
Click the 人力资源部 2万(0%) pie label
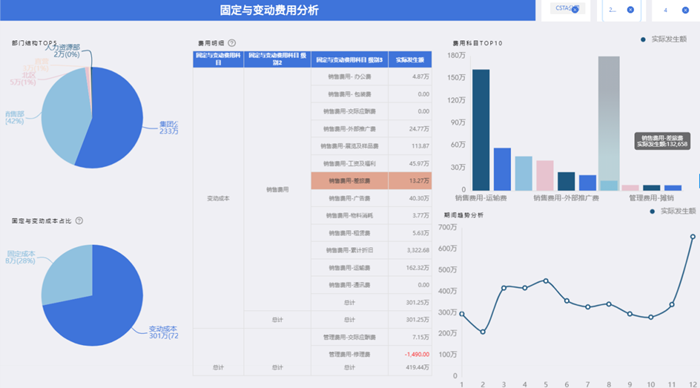coord(64,50)
